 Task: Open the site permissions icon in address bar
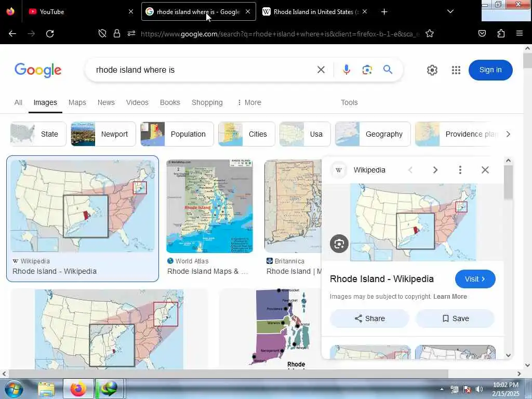point(131,34)
